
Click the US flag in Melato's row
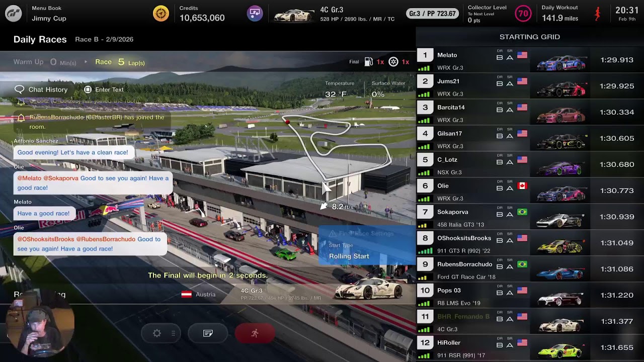click(x=522, y=55)
